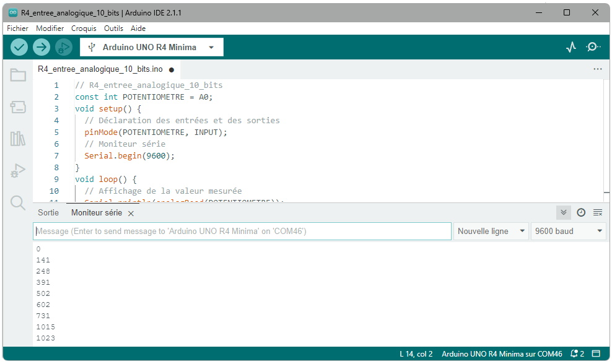Click the USB icon in board selector
Viewport: 612px width, 364px height.
coord(92,47)
